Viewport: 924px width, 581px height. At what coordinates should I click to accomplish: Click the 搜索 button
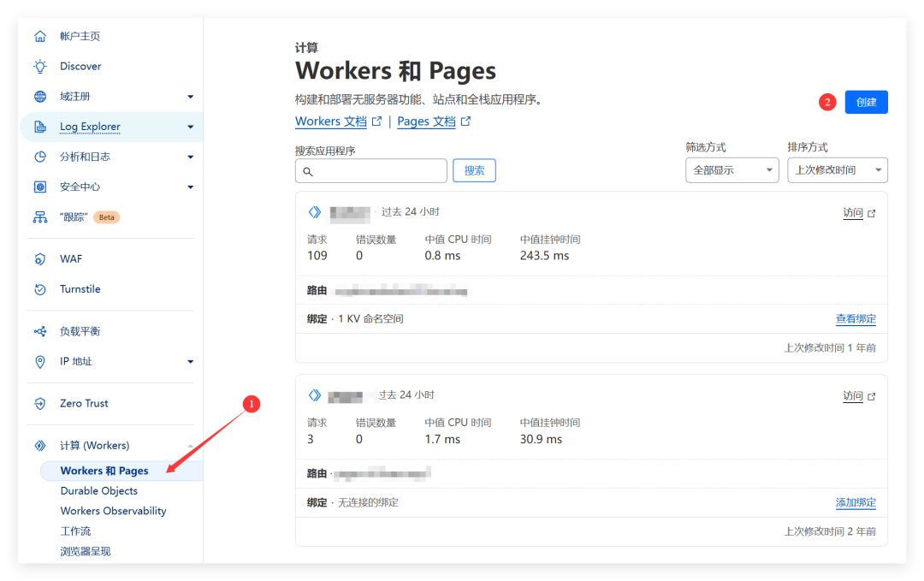[474, 171]
